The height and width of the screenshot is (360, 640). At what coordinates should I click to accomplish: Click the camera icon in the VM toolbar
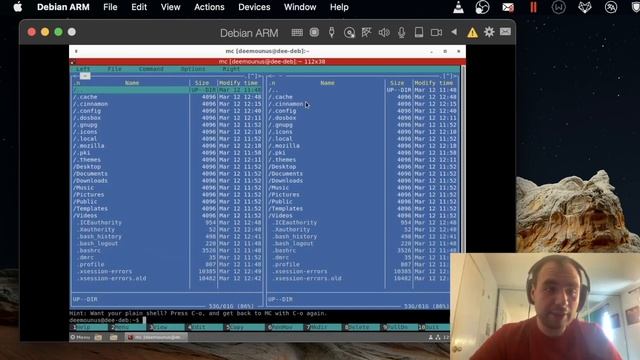[x=436, y=32]
